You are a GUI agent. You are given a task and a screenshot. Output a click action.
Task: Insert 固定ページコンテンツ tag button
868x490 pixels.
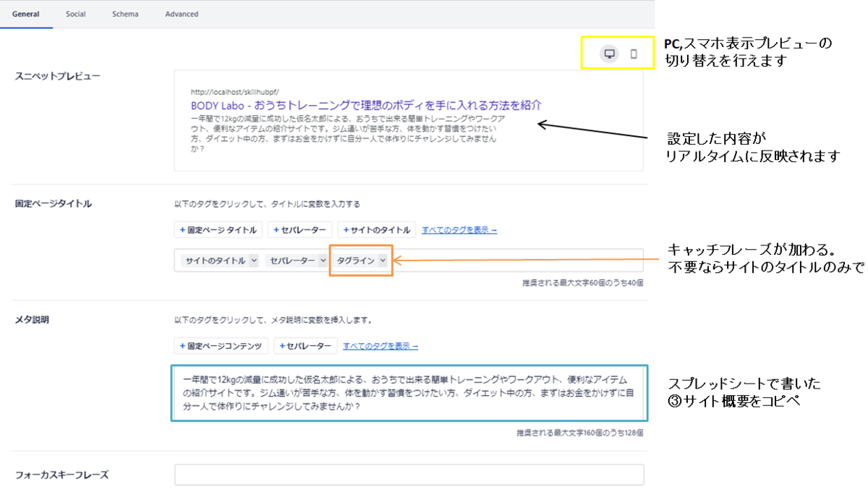point(222,346)
